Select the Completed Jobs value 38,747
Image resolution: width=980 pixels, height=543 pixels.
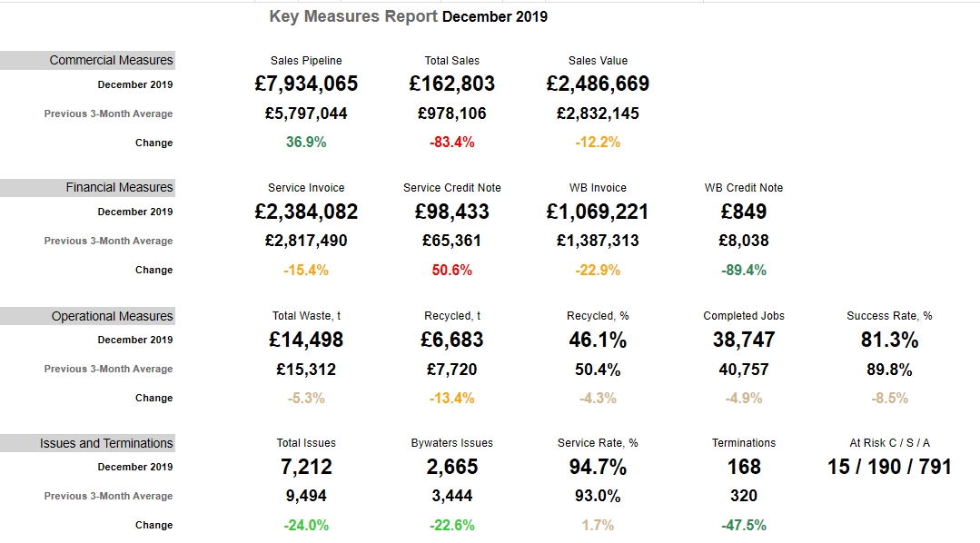click(x=743, y=340)
